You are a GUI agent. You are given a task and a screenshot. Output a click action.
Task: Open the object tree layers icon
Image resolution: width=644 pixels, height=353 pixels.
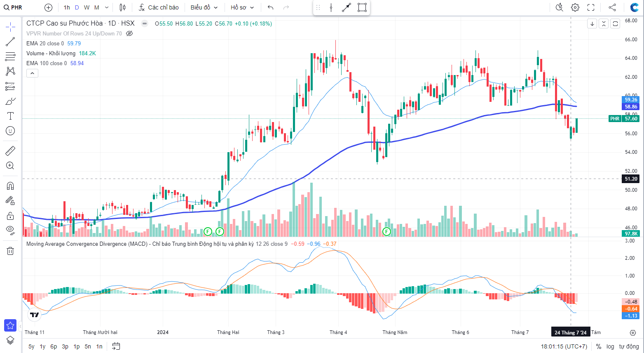[10, 340]
